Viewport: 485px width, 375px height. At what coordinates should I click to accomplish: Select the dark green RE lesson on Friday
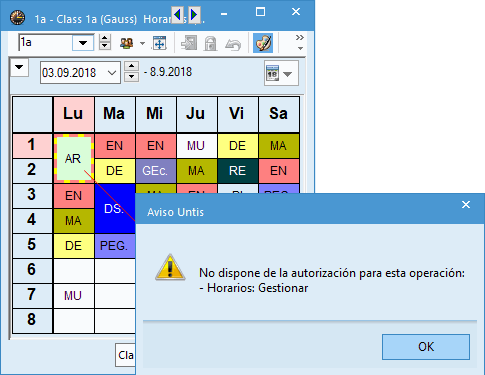238,171
